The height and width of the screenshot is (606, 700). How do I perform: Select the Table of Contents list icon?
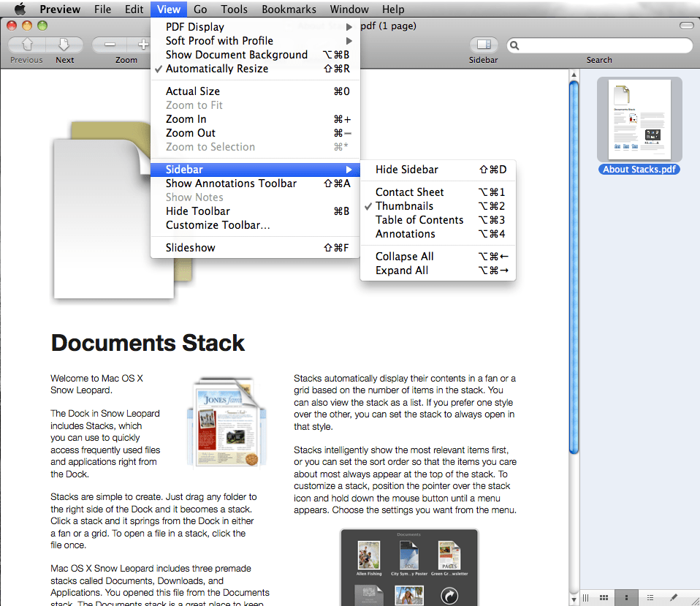pyautogui.click(x=650, y=597)
